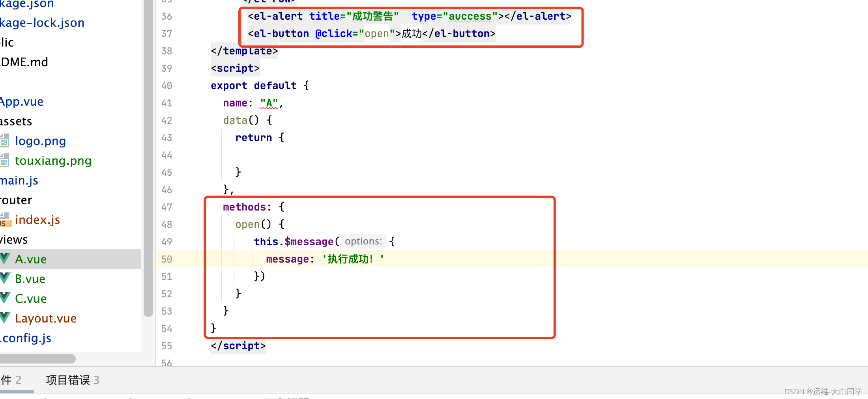The width and height of the screenshot is (868, 399).
Task: Click the project tree vertical scrollbar
Action: point(148,158)
